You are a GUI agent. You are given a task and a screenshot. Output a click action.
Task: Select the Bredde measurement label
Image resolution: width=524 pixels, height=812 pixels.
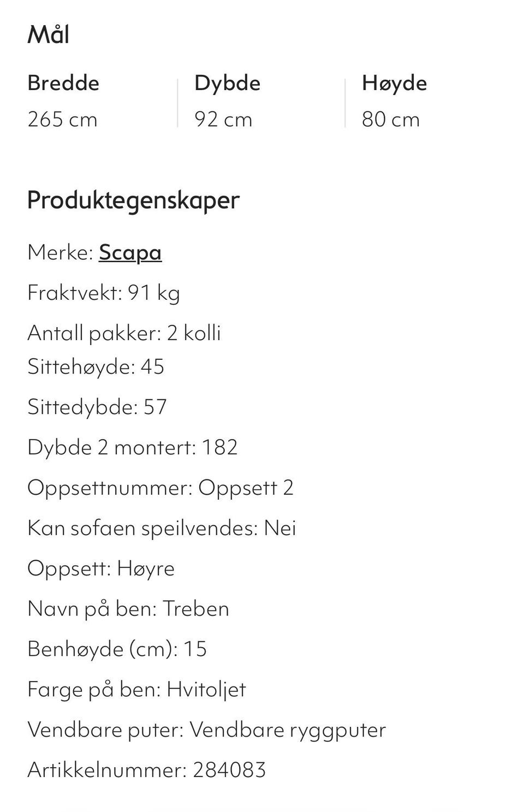tap(63, 83)
